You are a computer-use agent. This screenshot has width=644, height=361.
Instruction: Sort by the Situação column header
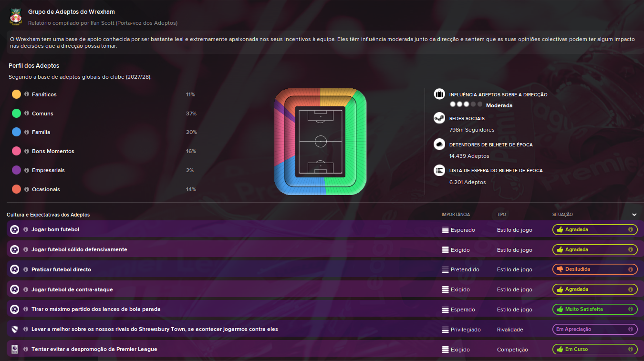click(562, 215)
